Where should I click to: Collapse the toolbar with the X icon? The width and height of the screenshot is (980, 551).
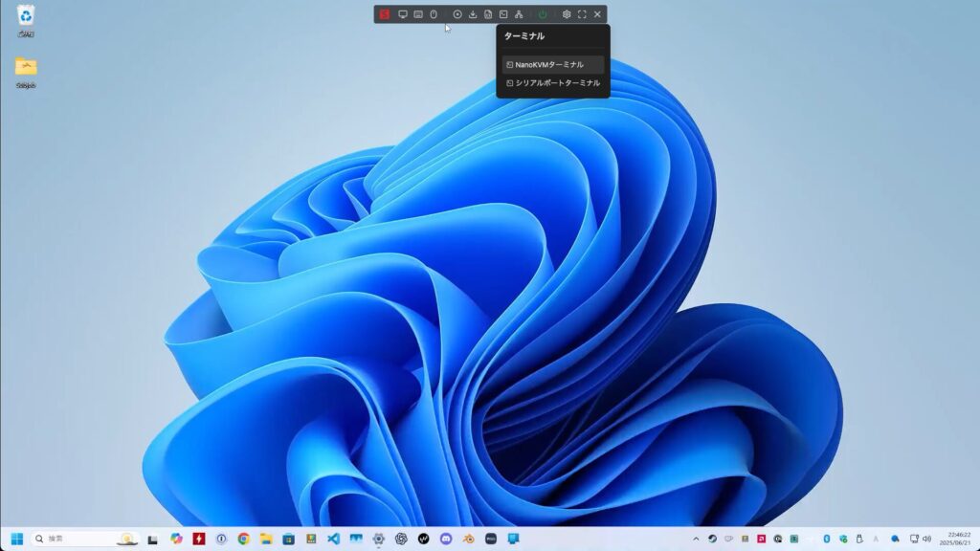597,14
